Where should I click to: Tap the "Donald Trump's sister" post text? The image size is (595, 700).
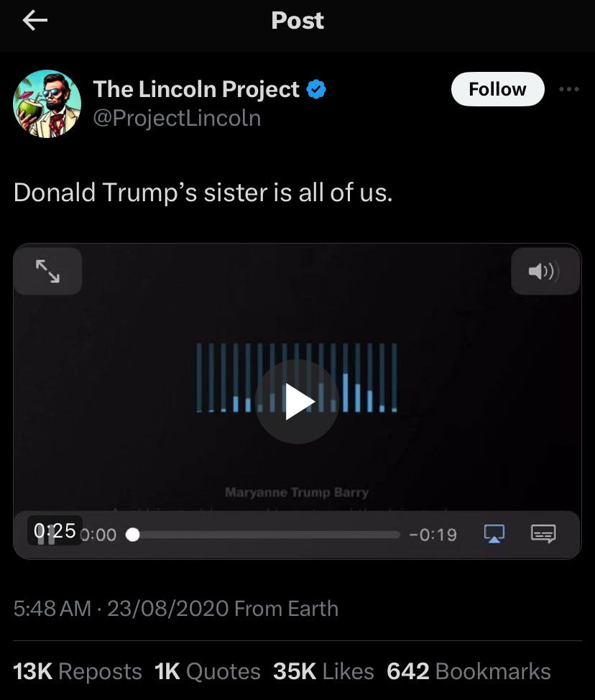coord(203,193)
